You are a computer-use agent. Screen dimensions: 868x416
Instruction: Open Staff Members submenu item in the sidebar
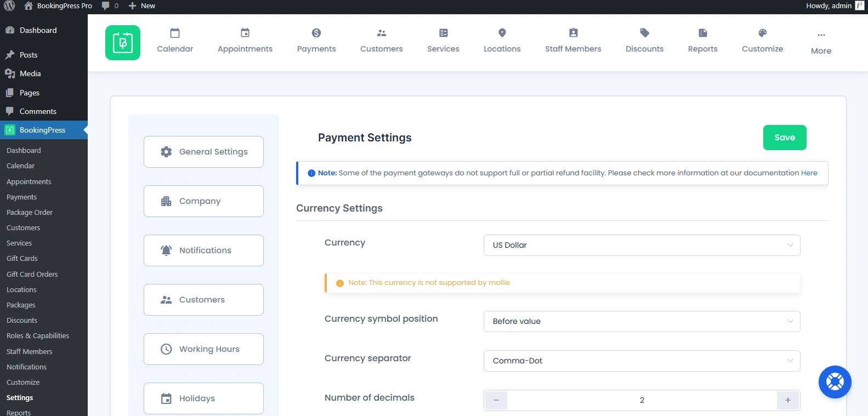pos(30,351)
